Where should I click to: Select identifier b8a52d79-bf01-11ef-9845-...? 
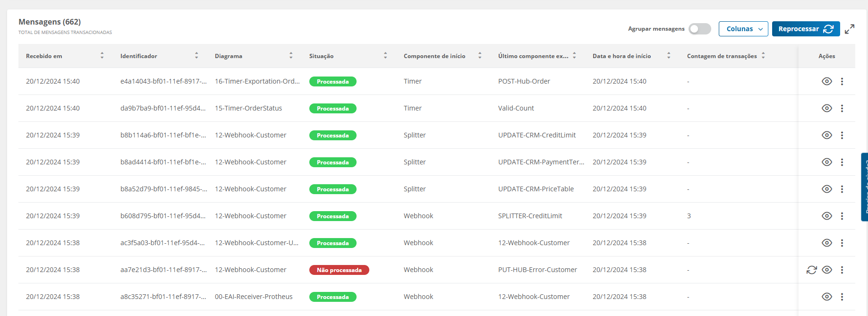[164, 189]
